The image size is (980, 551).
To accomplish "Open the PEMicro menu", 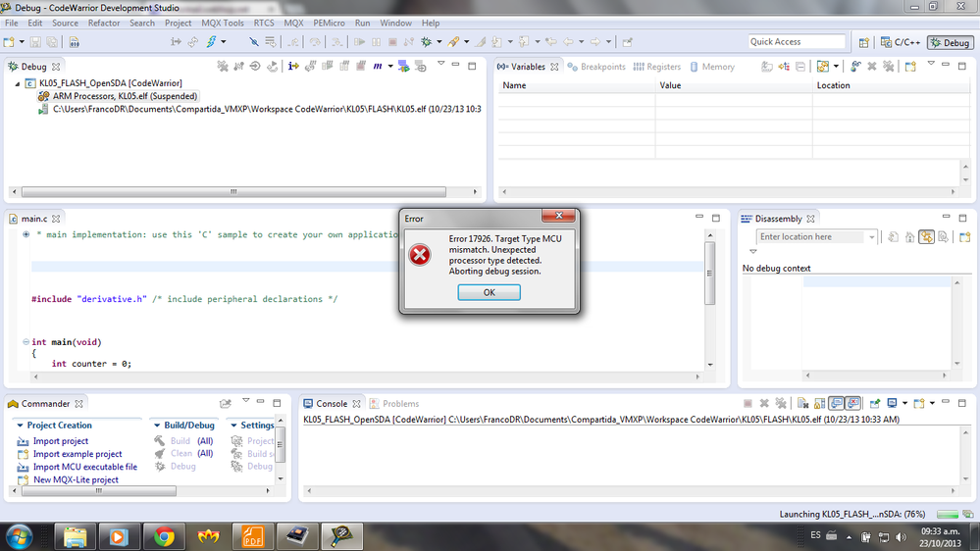I will point(329,24).
